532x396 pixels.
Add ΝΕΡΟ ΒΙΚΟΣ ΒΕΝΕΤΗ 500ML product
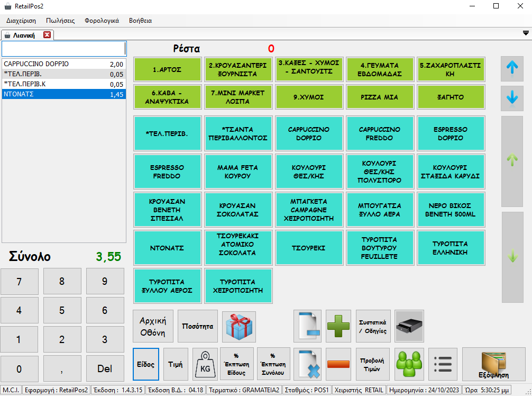tap(451, 210)
